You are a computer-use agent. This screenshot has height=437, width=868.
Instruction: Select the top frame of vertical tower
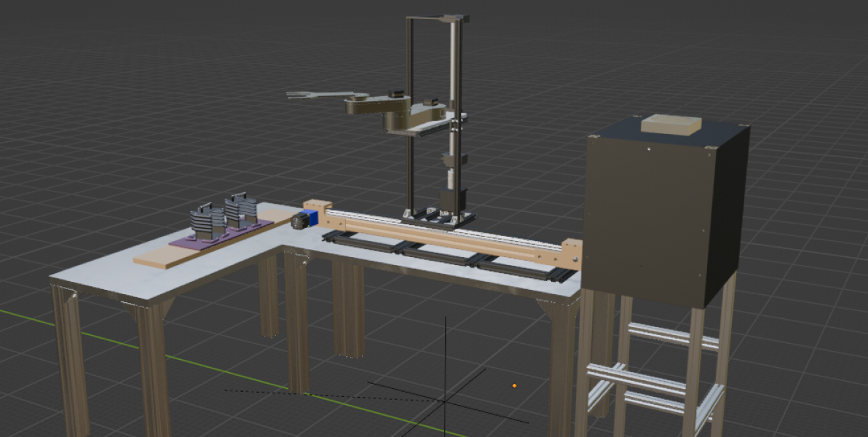tap(437, 18)
